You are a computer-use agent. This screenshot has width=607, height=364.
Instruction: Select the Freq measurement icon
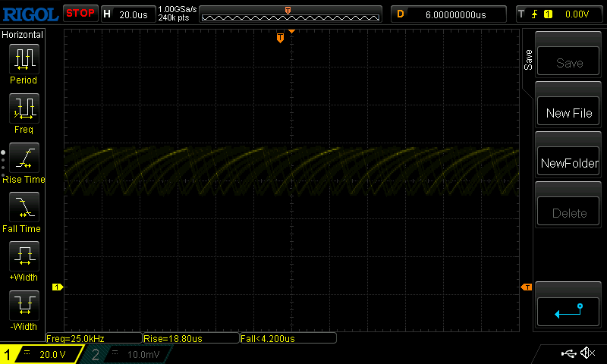click(24, 108)
